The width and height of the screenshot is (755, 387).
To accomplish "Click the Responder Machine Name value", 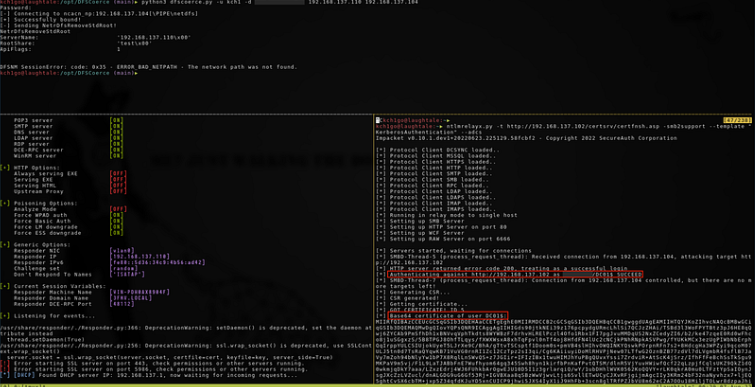I will tap(139, 292).
